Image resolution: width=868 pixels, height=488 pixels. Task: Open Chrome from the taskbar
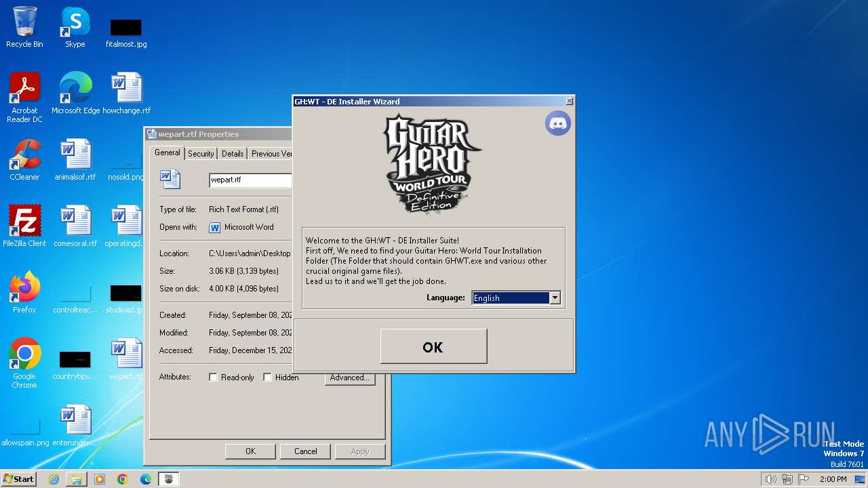click(122, 479)
